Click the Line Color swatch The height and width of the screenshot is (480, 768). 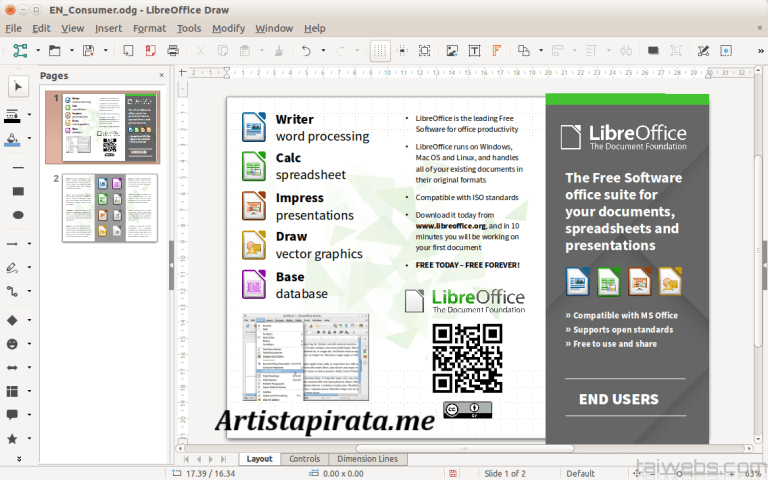[12, 115]
